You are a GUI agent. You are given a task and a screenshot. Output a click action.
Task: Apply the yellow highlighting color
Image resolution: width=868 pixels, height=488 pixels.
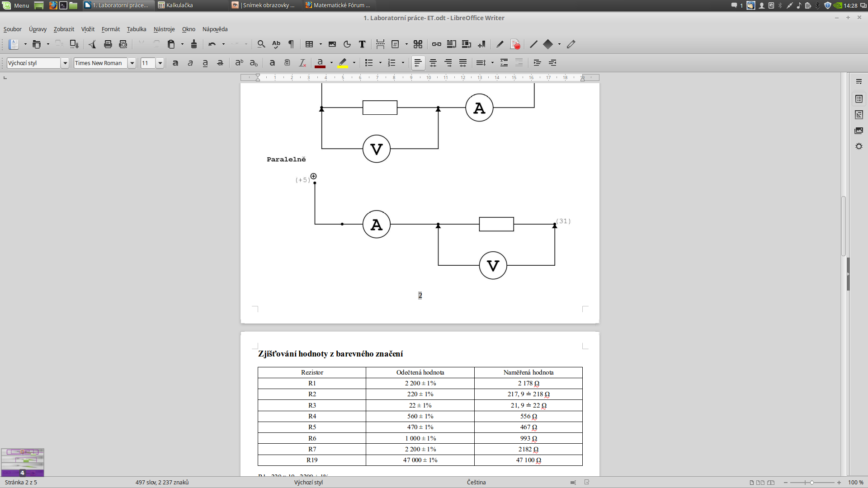(343, 63)
